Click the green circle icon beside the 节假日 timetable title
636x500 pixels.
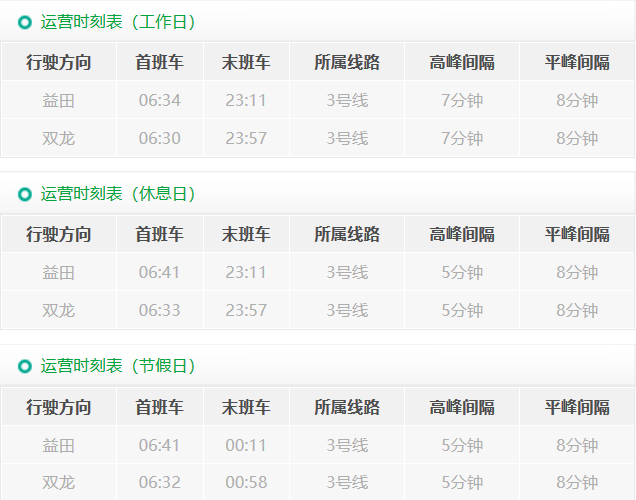tap(25, 366)
